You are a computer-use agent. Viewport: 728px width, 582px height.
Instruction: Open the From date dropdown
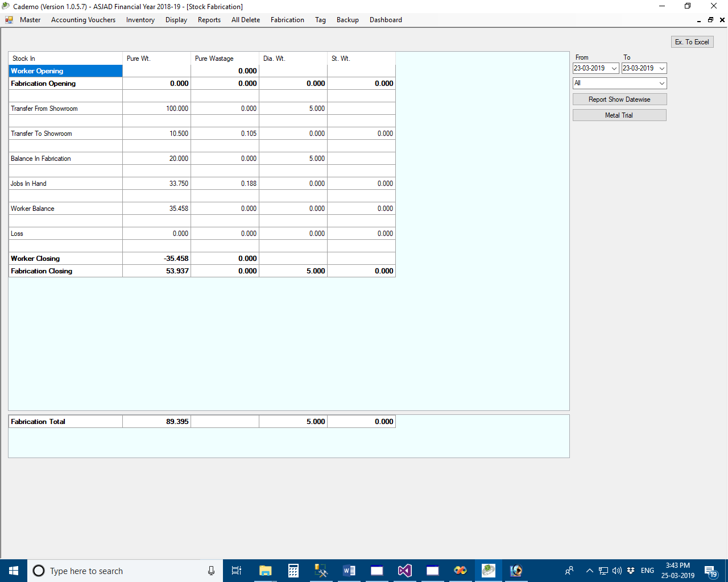[614, 68]
